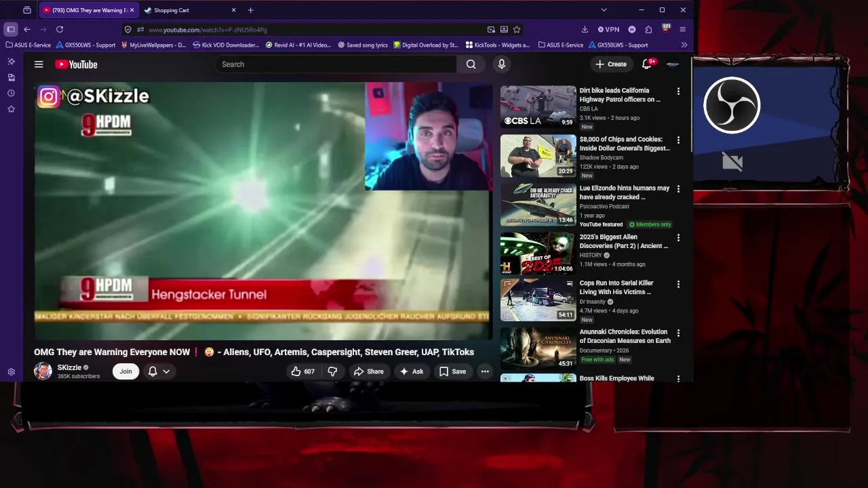Open options for Anunnaki Chronicles video
The width and height of the screenshot is (868, 488).
point(678,333)
